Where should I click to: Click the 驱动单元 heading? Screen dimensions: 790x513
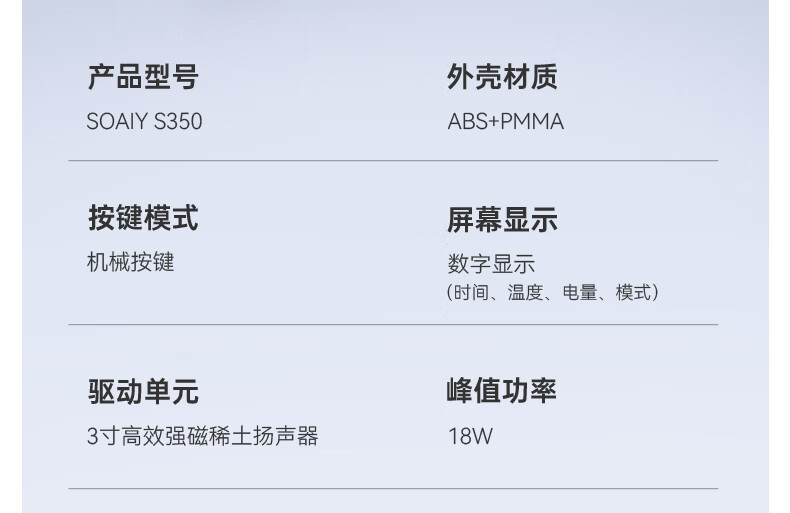pos(143,392)
